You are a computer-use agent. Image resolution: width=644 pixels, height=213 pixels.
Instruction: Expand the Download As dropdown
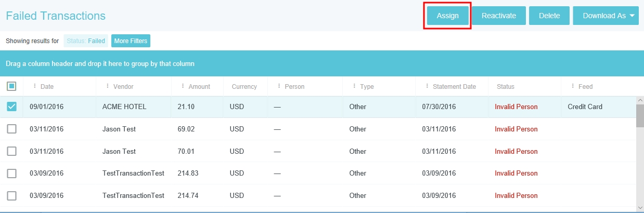coord(608,16)
